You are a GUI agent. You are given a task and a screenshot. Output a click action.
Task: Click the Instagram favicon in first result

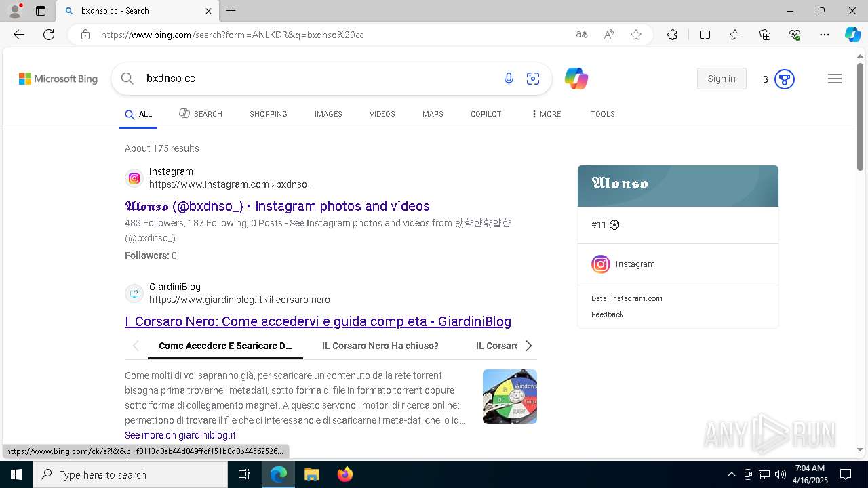point(134,178)
